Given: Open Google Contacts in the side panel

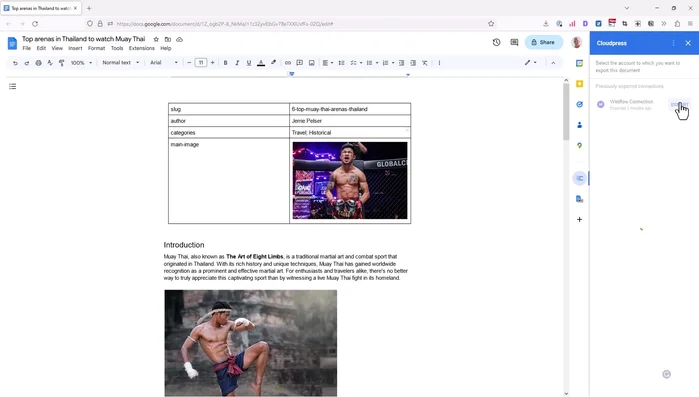Looking at the screenshot, I should pos(579,125).
